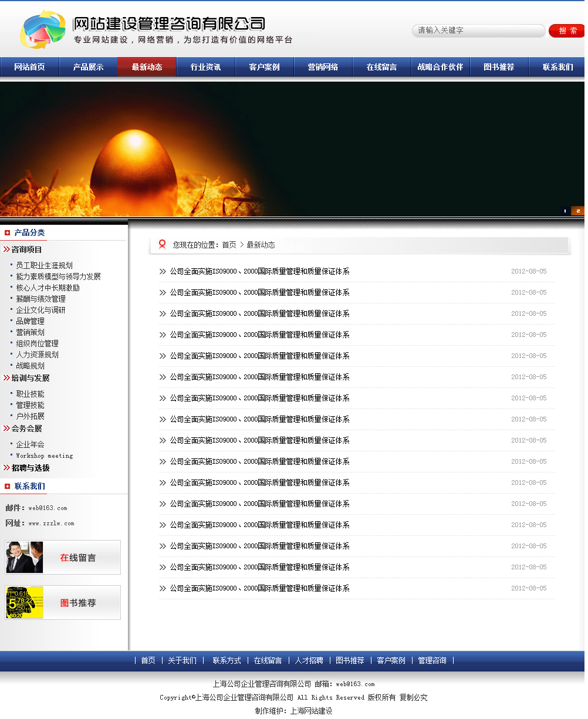The image size is (588, 719).
Task: Open 品牌管理 in the sidebar list
Action: click(x=30, y=321)
